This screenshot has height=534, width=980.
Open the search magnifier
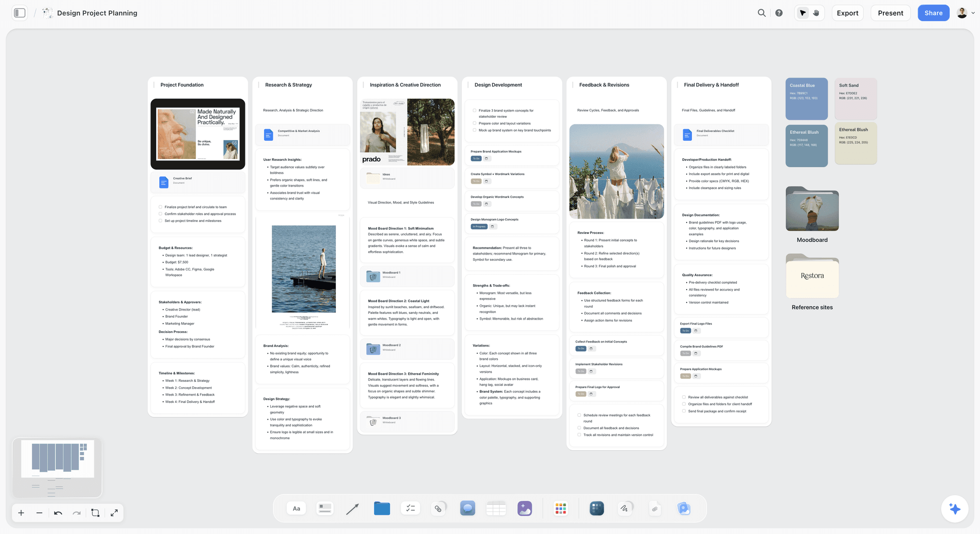(761, 13)
